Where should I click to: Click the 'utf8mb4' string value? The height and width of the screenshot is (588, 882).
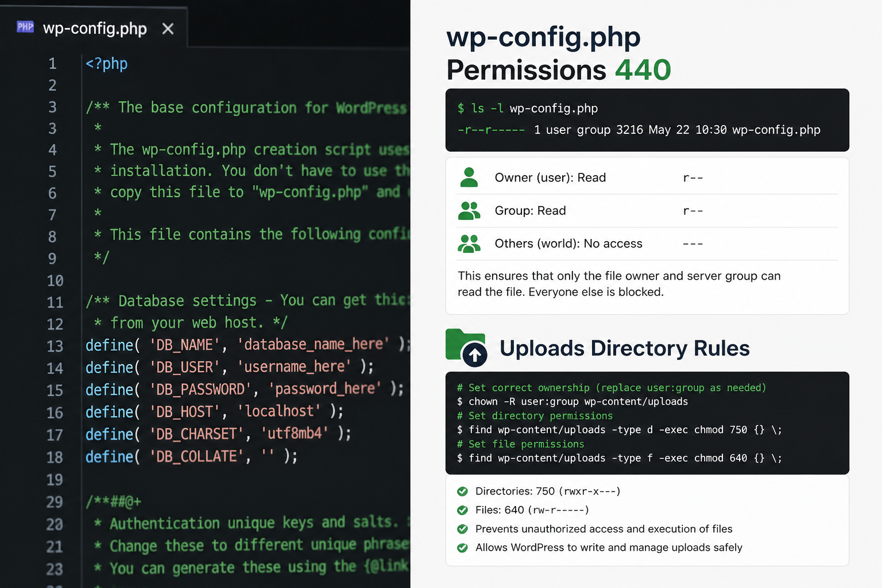pyautogui.click(x=295, y=433)
